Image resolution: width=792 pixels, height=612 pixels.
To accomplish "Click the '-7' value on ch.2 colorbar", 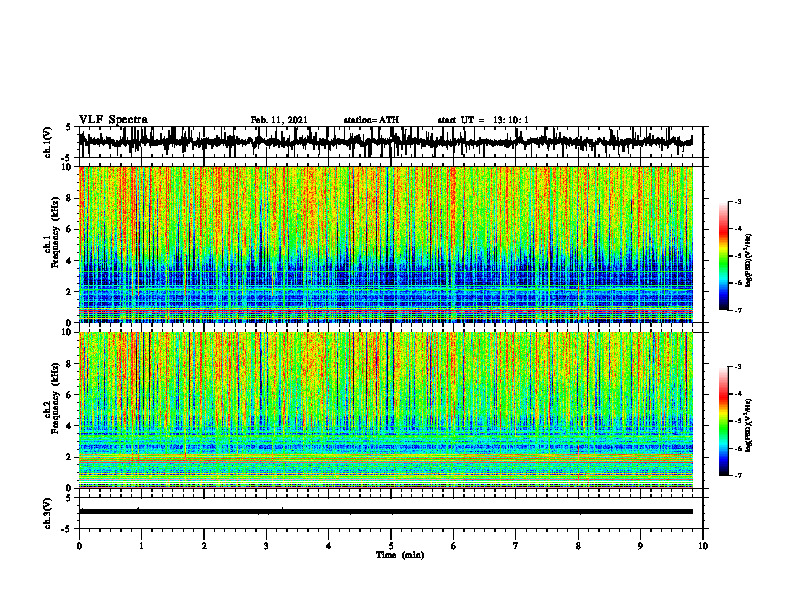I will (x=737, y=475).
